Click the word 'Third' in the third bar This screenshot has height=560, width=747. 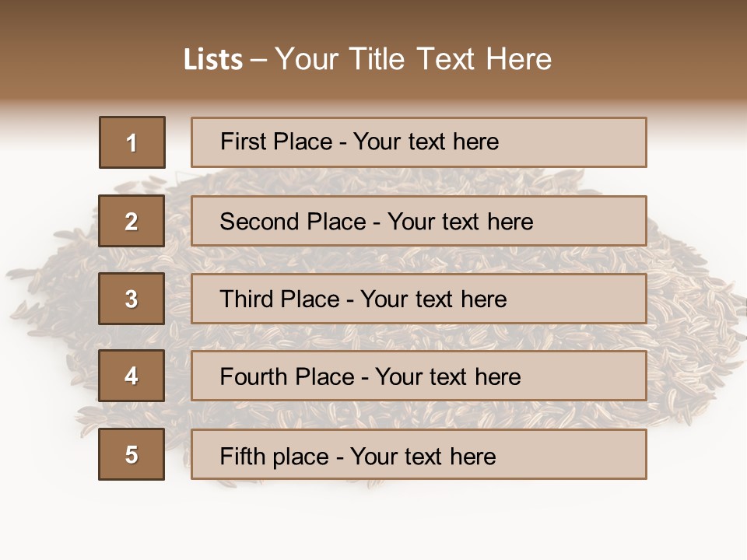[x=247, y=299]
